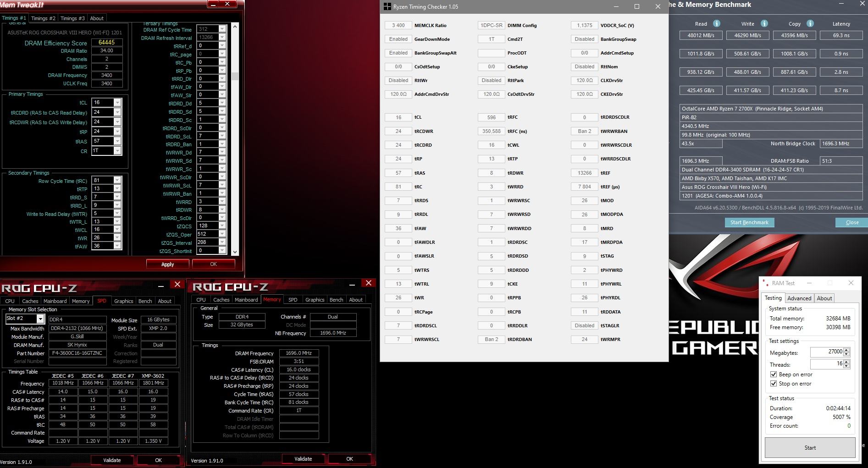
Task: Click the Megabytes input field
Action: point(827,352)
